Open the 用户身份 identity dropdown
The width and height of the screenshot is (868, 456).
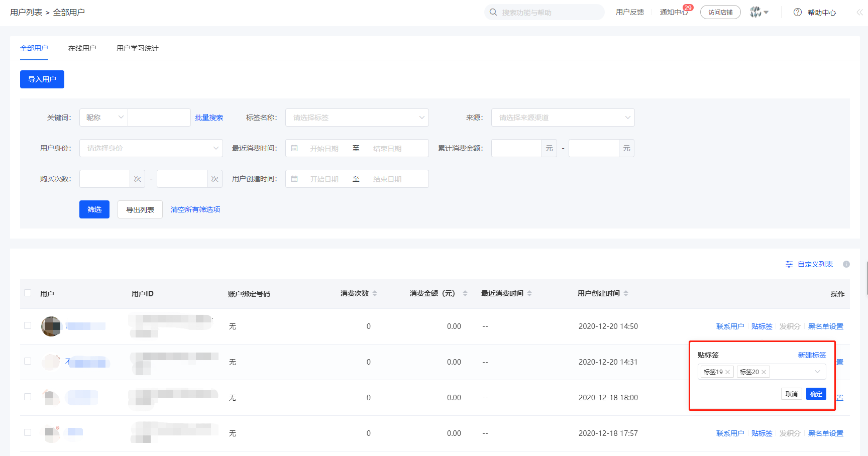coord(151,148)
